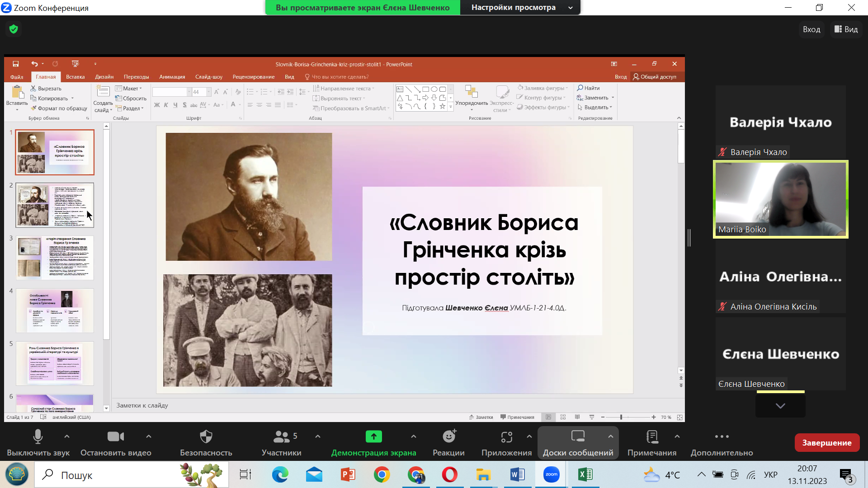Screen dimensions: 868x488
Task: Select the rectangle shape in the drawing gallery
Action: pyautogui.click(x=425, y=89)
